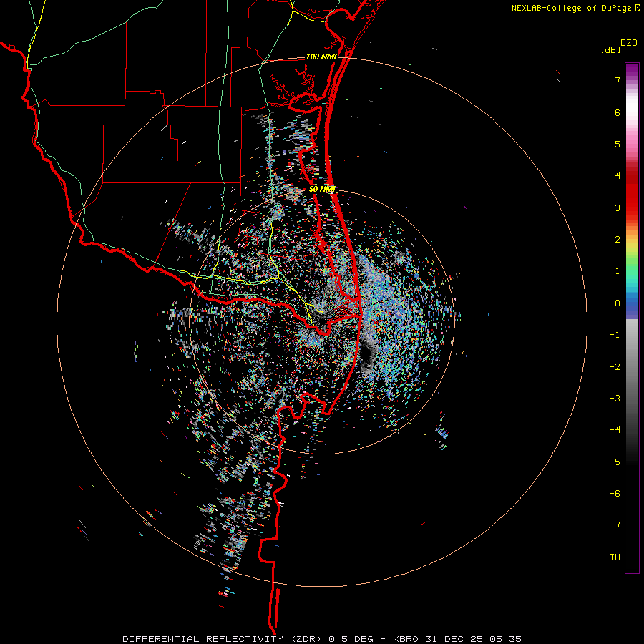Click the legend value 4
Image resolution: width=644 pixels, height=644 pixels.
coord(618,176)
